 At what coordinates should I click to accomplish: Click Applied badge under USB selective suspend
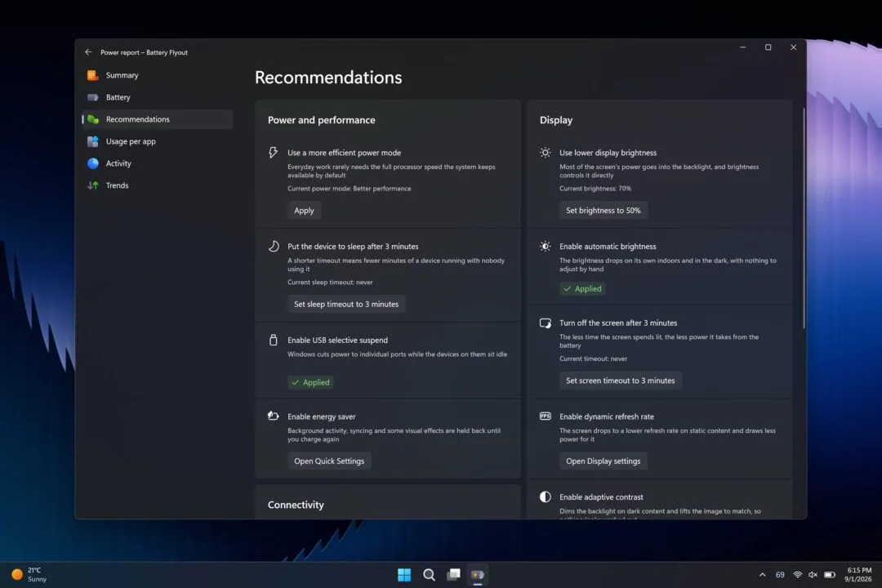coord(310,382)
